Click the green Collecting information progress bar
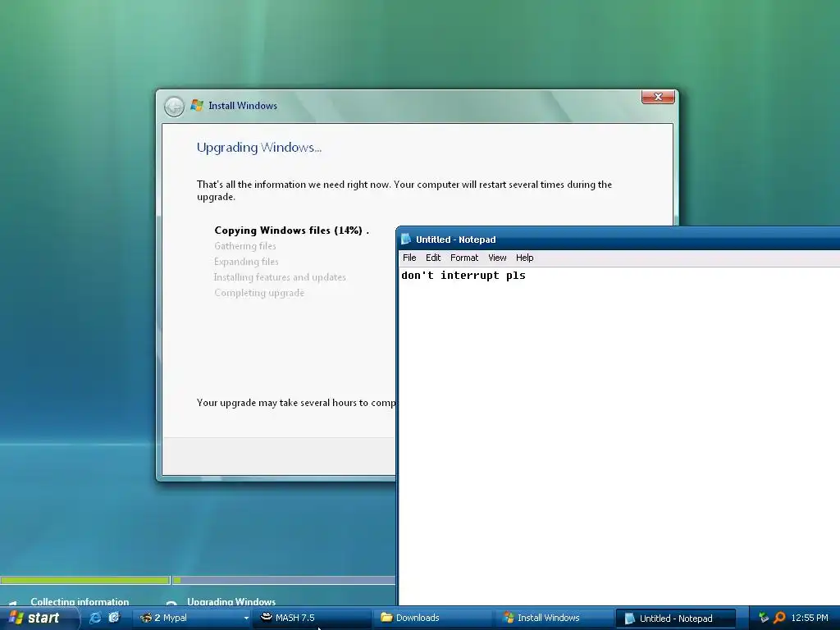Screen dimensions: 840x630 [x=84, y=580]
